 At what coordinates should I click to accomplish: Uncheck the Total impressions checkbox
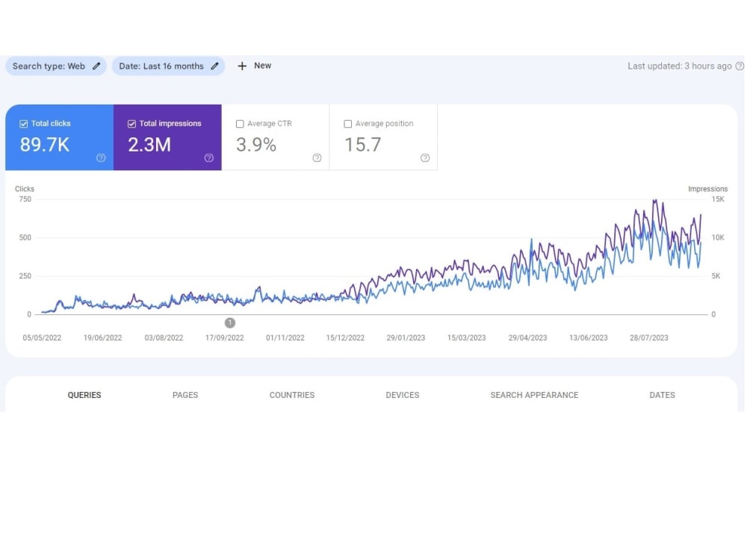[131, 124]
